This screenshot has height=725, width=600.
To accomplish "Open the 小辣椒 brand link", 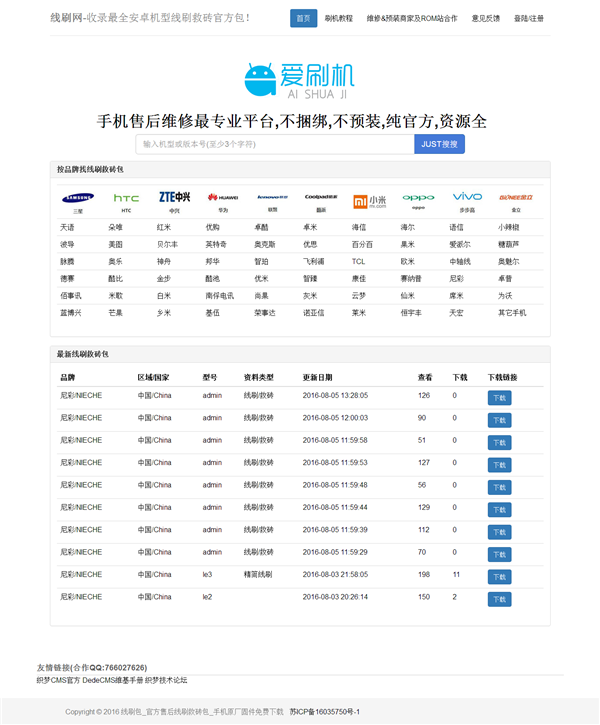I will (508, 227).
